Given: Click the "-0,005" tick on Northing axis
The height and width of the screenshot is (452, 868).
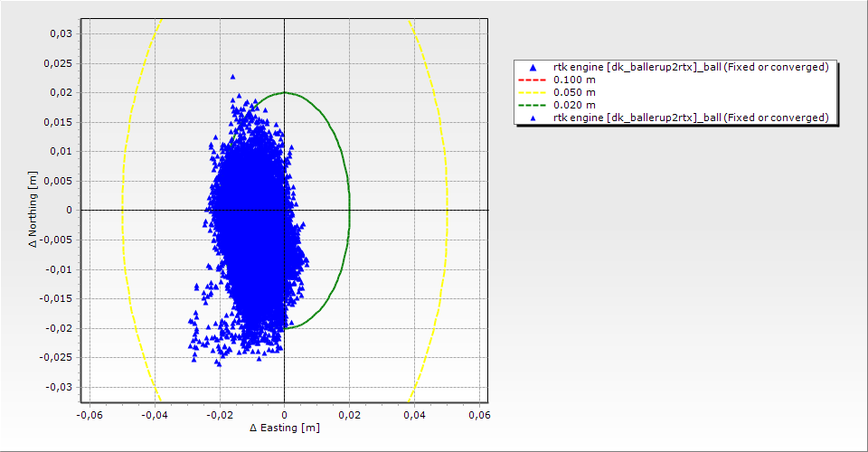Looking at the screenshot, I should (56, 240).
